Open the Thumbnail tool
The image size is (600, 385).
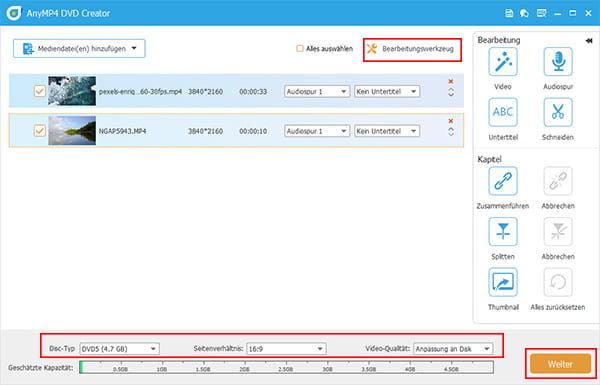[x=503, y=282]
